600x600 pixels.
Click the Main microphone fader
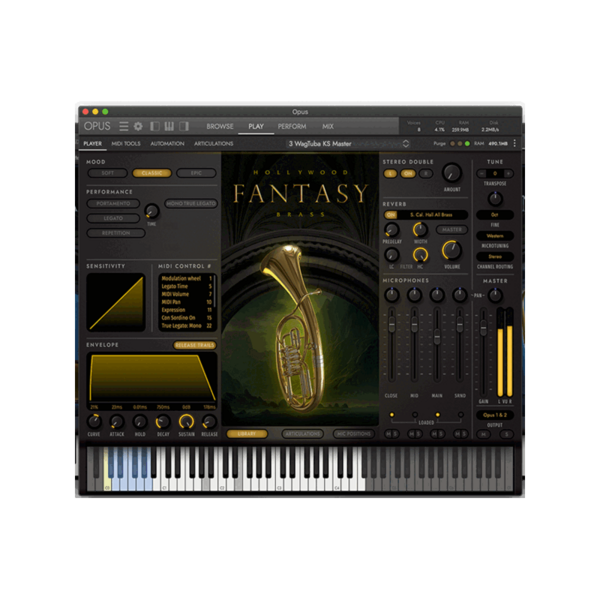(437, 338)
